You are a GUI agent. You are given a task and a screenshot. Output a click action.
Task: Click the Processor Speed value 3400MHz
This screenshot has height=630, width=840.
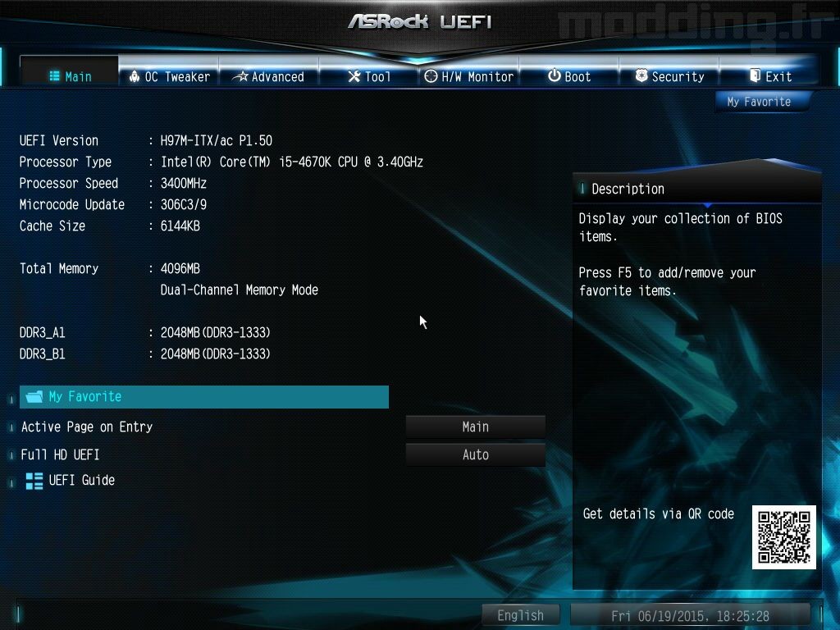point(184,183)
